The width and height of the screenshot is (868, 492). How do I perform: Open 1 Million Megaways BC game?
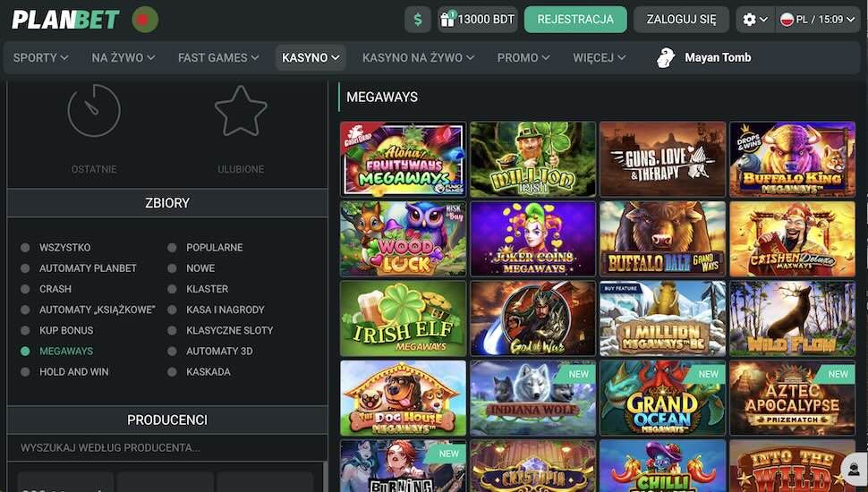point(662,318)
